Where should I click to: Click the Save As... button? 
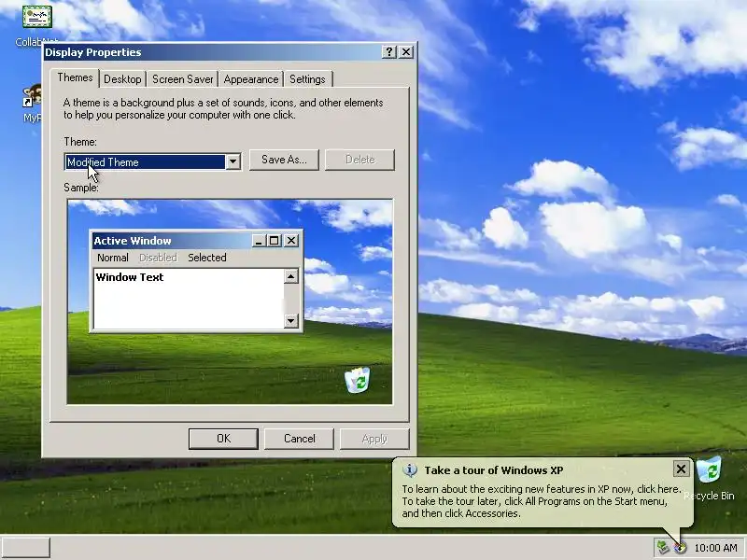click(x=284, y=160)
